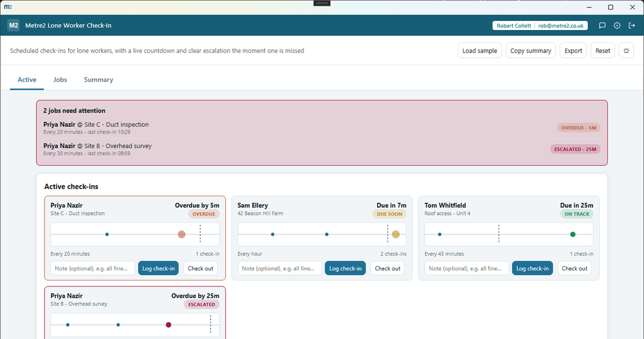Maximize the application window
This screenshot has height=339, width=644.
click(611, 7)
